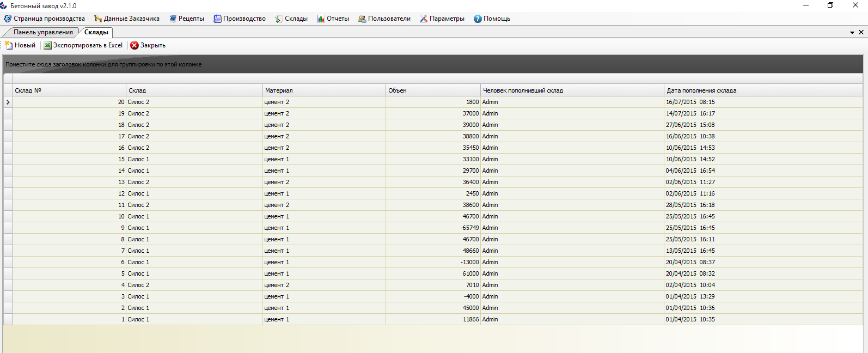Open the Помощь help menu
Image resolution: width=868 pixels, height=353 pixels.
point(492,19)
